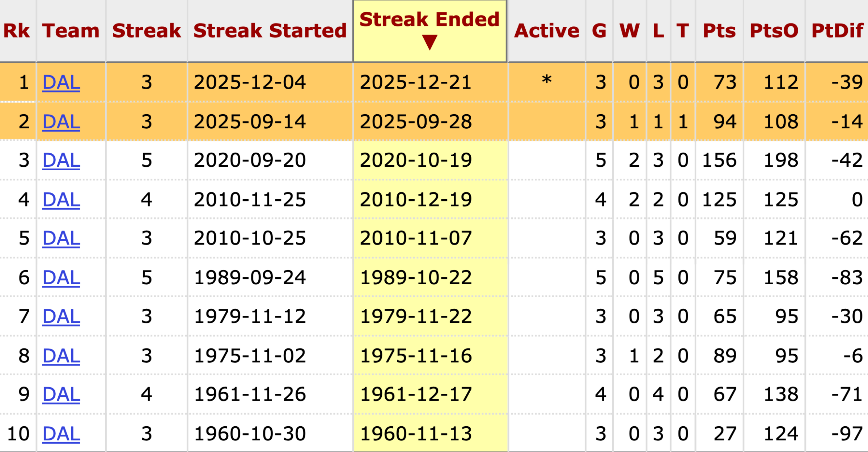Sort by the PtsO column header
868x452 pixels.
click(x=774, y=31)
